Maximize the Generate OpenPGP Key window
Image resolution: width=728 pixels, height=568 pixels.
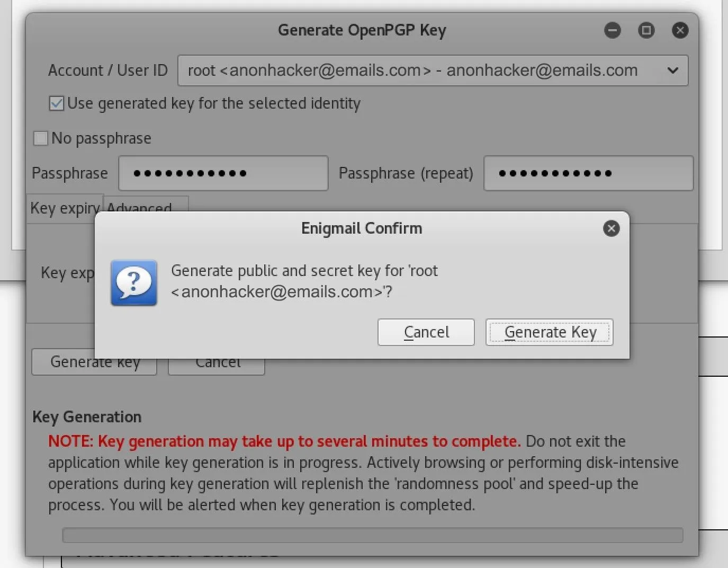(646, 30)
